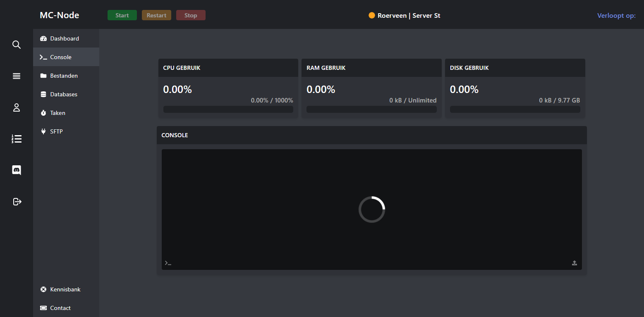Go to the Databases section
The height and width of the screenshot is (317, 644).
[x=64, y=94]
